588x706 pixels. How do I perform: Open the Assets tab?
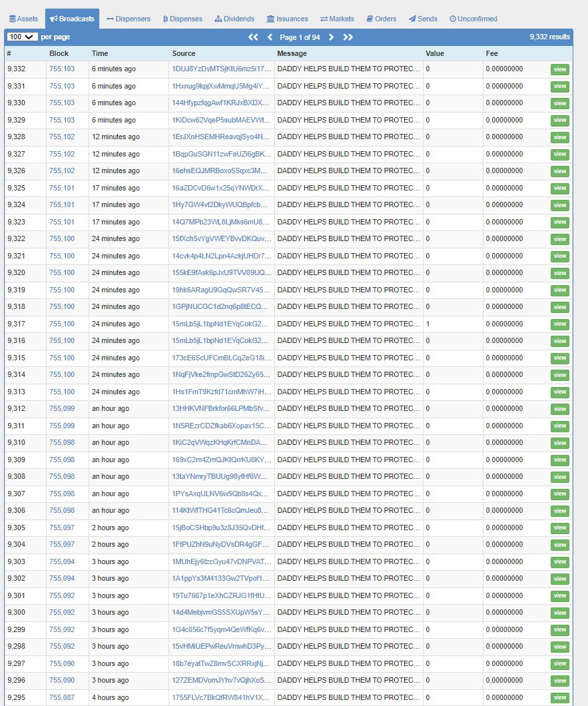coord(23,19)
